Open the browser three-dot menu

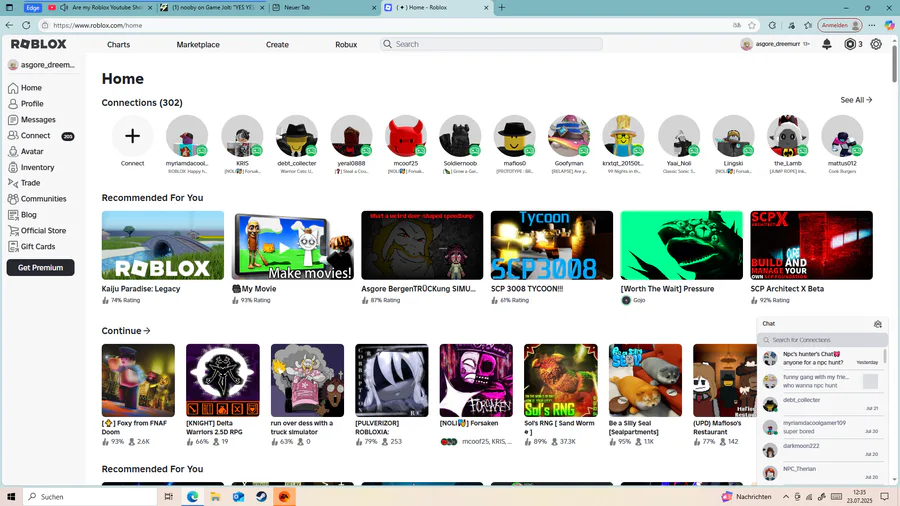click(x=872, y=25)
